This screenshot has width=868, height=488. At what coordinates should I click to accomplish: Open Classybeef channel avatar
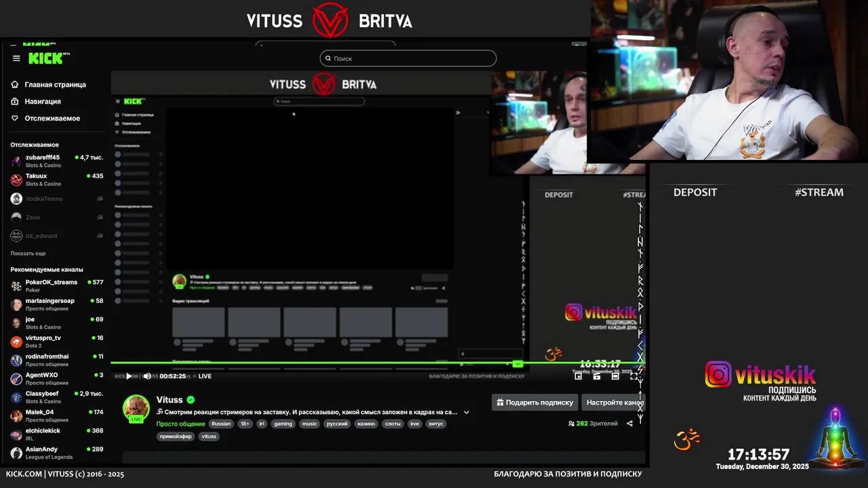click(16, 398)
